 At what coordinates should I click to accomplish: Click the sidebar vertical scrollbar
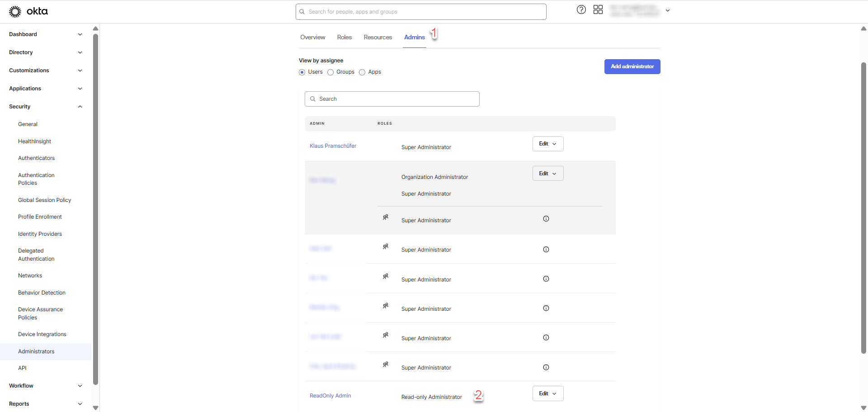[95, 208]
